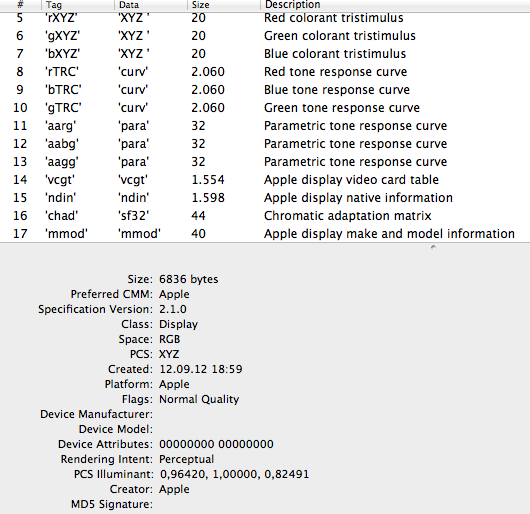Select the 'rTRC' tag row

[265, 72]
